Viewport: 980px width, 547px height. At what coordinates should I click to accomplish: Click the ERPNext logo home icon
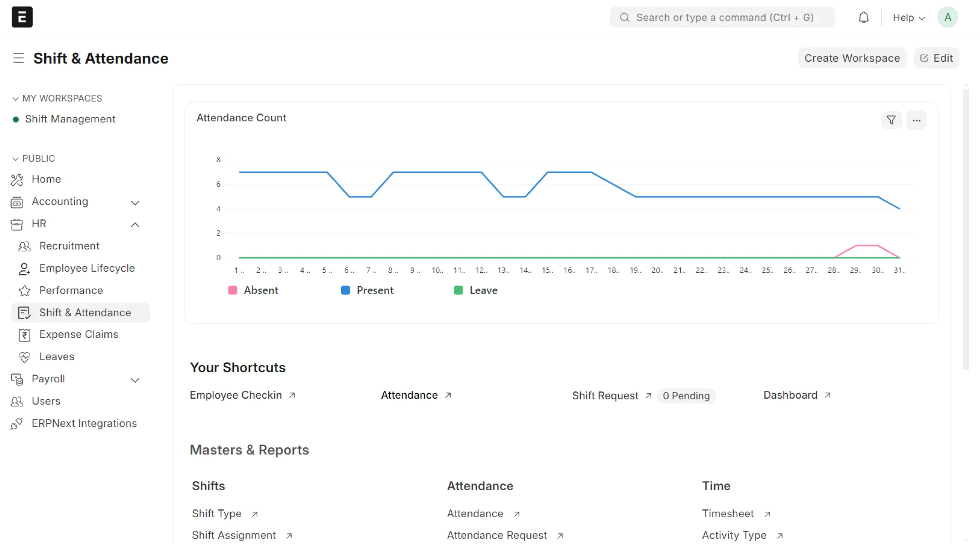point(22,17)
